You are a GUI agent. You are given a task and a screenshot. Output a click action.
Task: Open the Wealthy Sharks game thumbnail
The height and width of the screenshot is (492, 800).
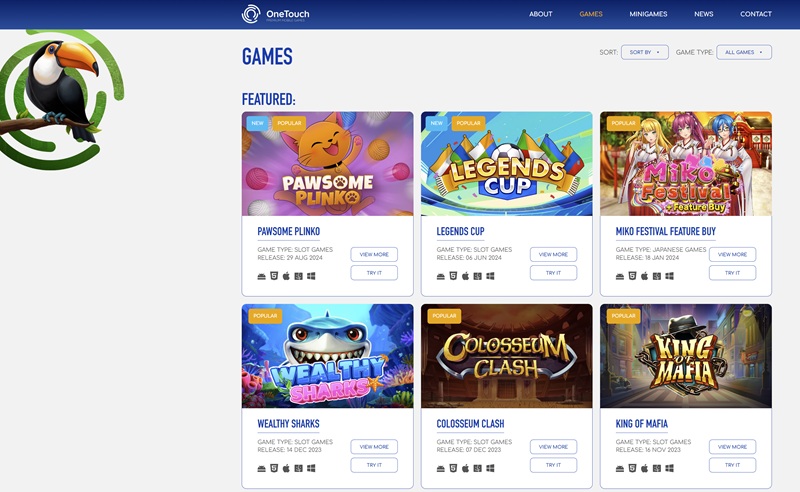coord(327,356)
